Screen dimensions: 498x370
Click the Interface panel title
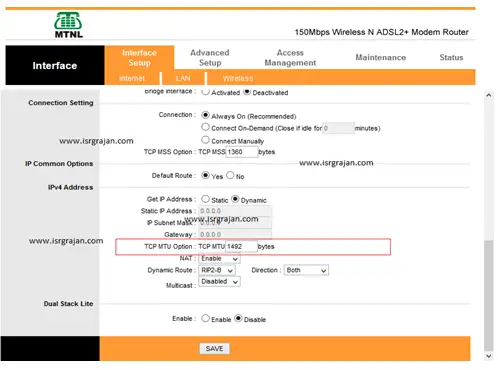pyautogui.click(x=55, y=66)
